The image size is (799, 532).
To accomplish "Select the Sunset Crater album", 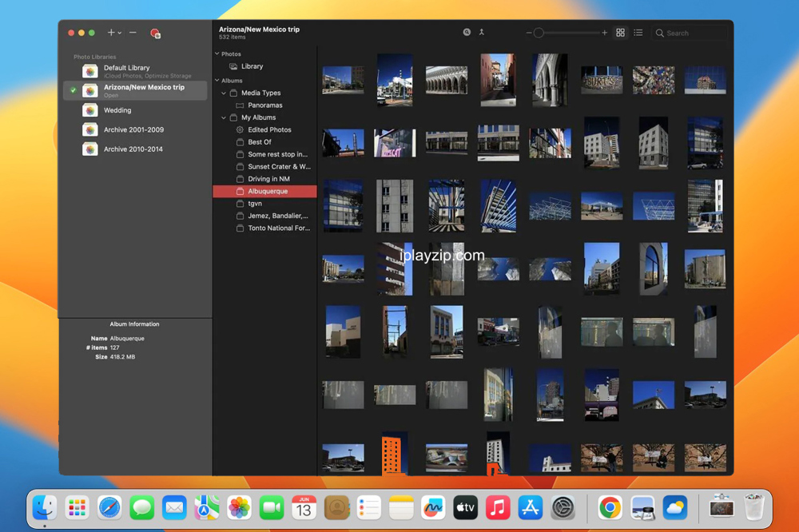I will [278, 167].
